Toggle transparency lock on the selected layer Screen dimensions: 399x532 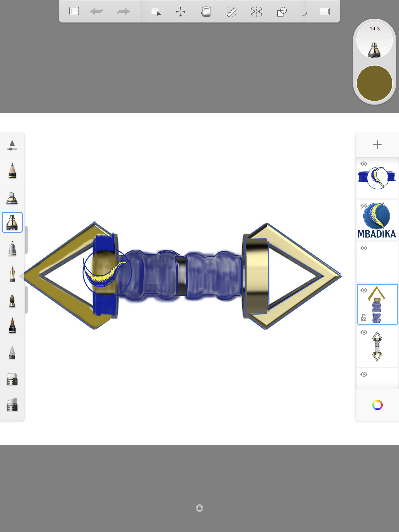pyautogui.click(x=364, y=317)
